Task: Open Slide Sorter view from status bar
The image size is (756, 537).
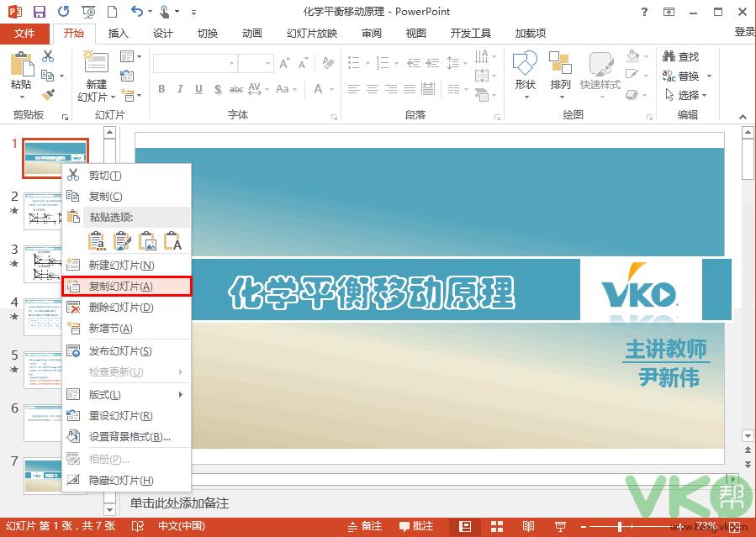Action: click(x=497, y=526)
